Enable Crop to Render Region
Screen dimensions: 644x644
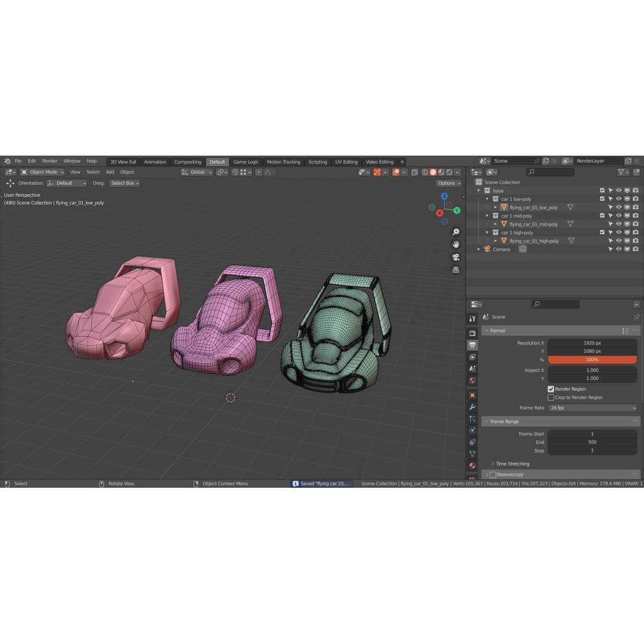coord(551,397)
